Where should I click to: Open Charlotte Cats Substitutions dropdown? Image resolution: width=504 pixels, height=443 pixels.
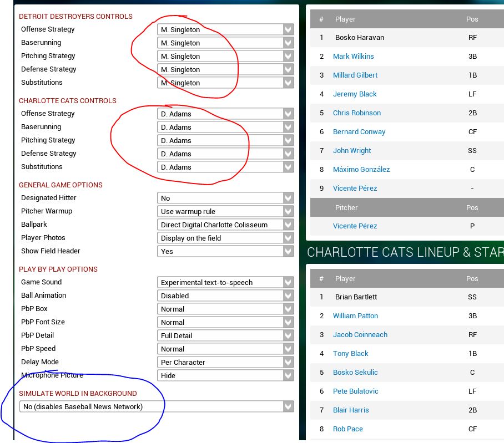225,167
